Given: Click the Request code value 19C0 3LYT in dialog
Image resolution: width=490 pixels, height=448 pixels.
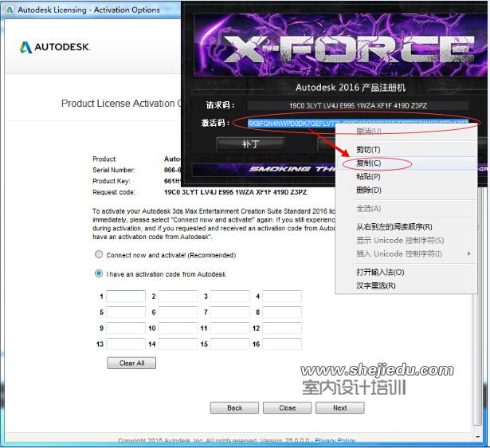Looking at the screenshot, I should click(235, 192).
